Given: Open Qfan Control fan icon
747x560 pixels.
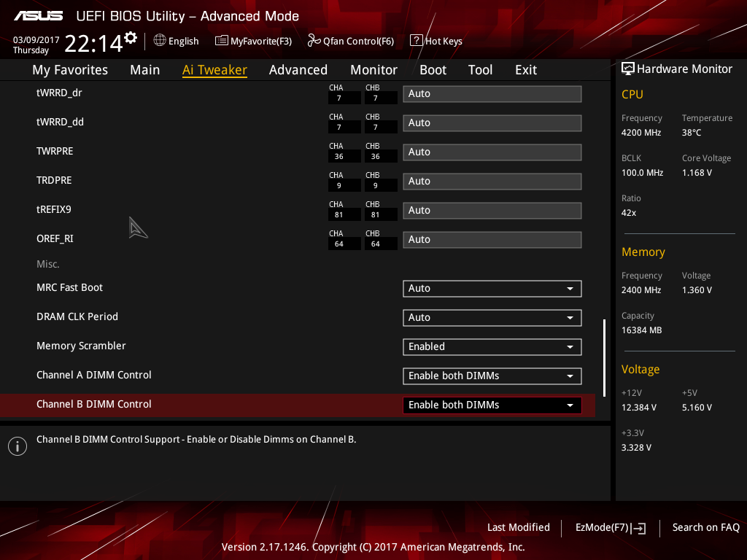Looking at the screenshot, I should [314, 41].
